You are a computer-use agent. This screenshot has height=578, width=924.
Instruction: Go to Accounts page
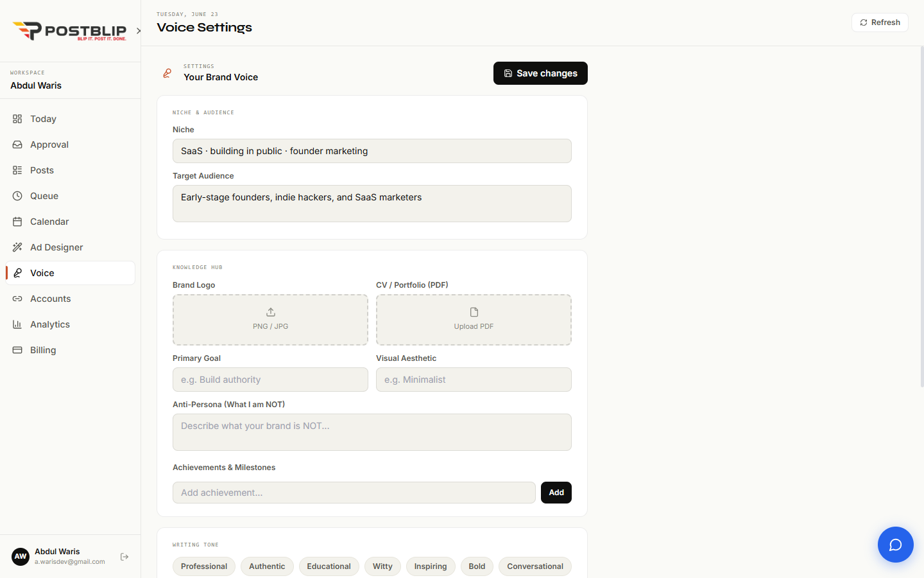pyautogui.click(x=71, y=299)
